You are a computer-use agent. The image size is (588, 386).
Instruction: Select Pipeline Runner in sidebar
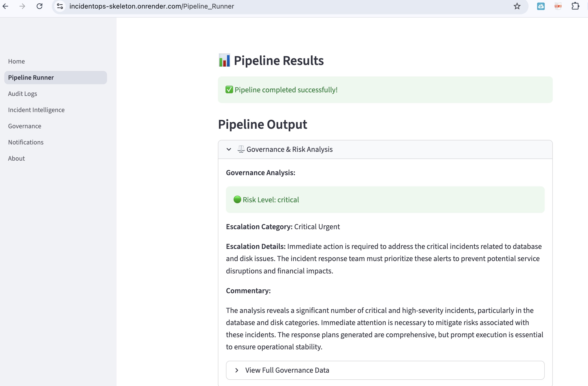(x=31, y=78)
